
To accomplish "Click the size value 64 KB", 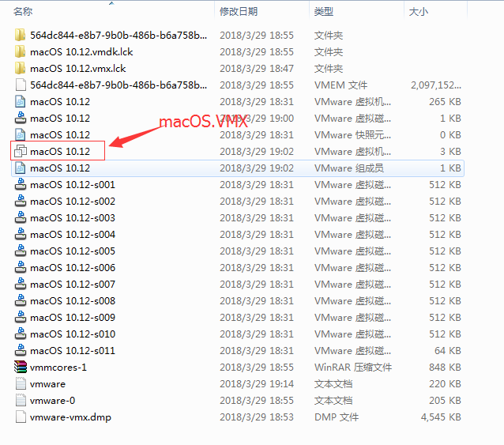I will pyautogui.click(x=448, y=350).
